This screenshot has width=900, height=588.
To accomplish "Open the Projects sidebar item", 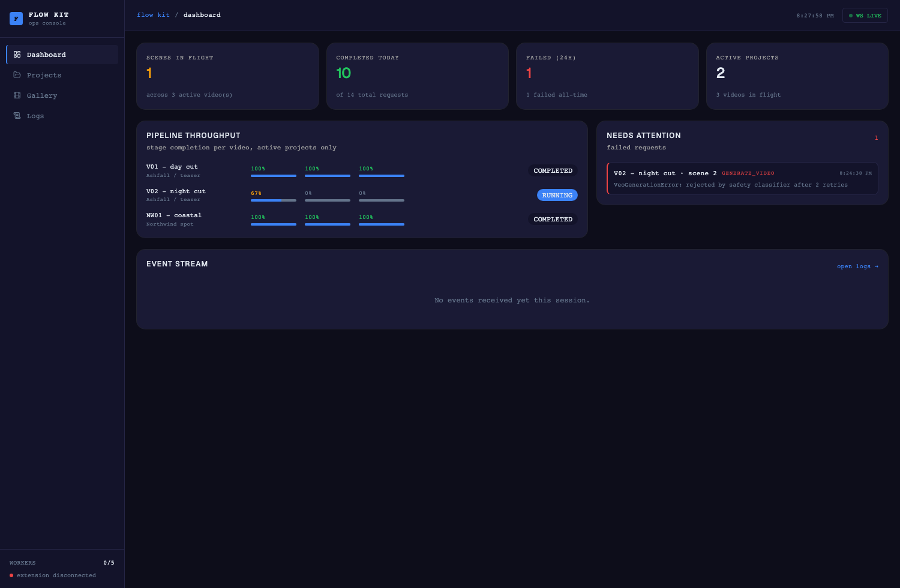I will [62, 75].
